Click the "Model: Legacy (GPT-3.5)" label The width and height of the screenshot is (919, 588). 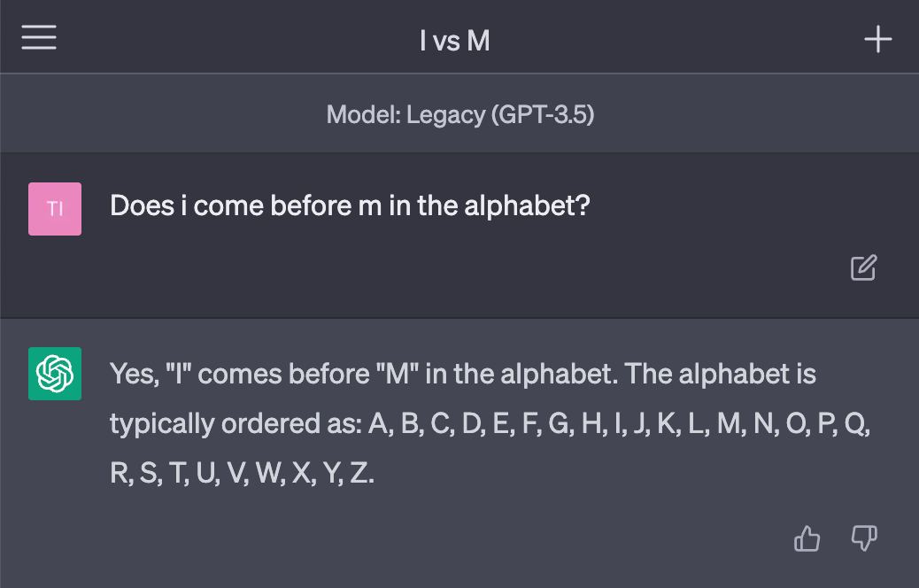point(459,114)
